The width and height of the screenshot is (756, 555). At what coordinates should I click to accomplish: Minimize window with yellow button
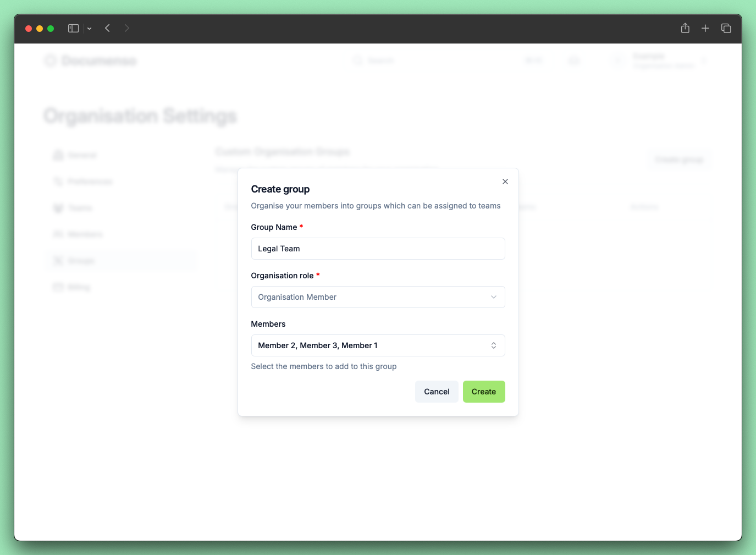(40, 29)
